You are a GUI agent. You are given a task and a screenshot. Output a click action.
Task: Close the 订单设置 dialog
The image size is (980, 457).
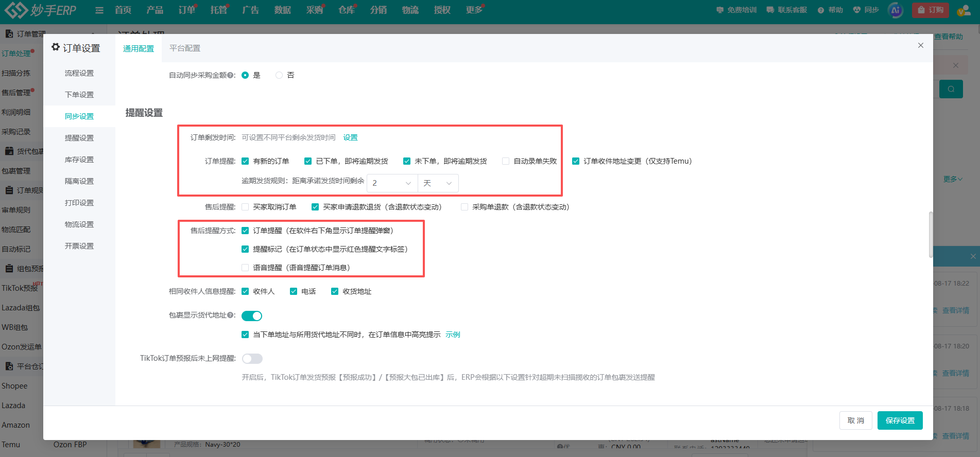pyautogui.click(x=921, y=45)
